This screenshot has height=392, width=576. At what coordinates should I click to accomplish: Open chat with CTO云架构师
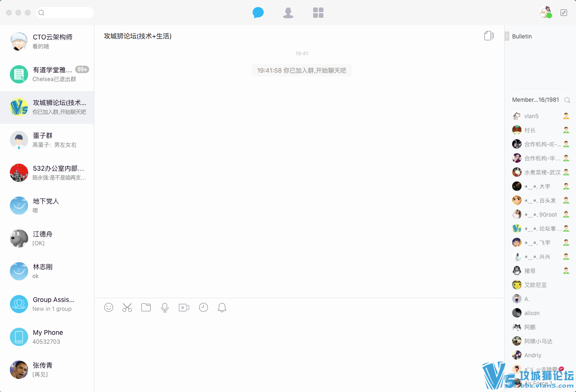point(47,42)
